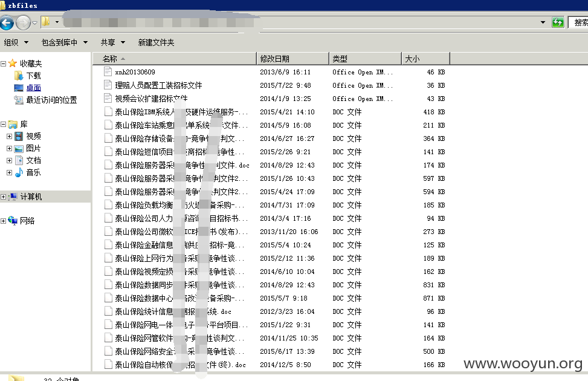
Task: Click date 2015/1/26 10:43
Action: click(287, 178)
